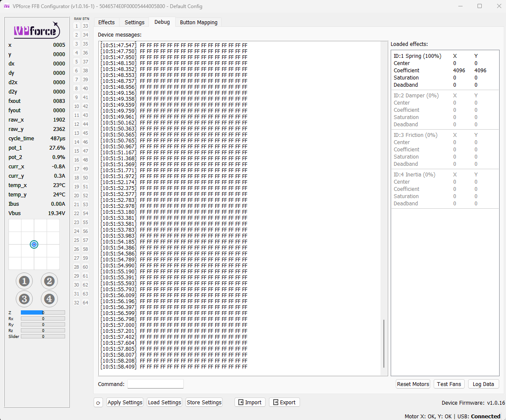Select the ID:2 Damper (0%) effect header

click(x=416, y=95)
